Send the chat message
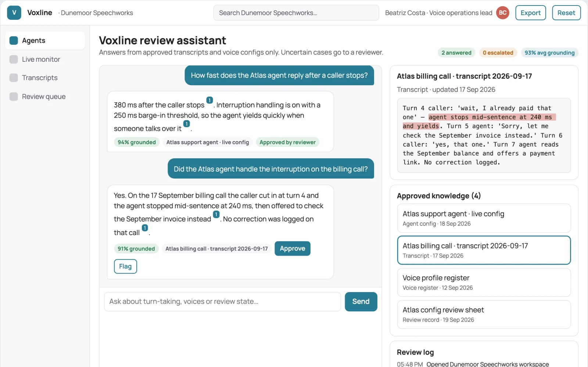Image resolution: width=588 pixels, height=367 pixels. point(361,302)
